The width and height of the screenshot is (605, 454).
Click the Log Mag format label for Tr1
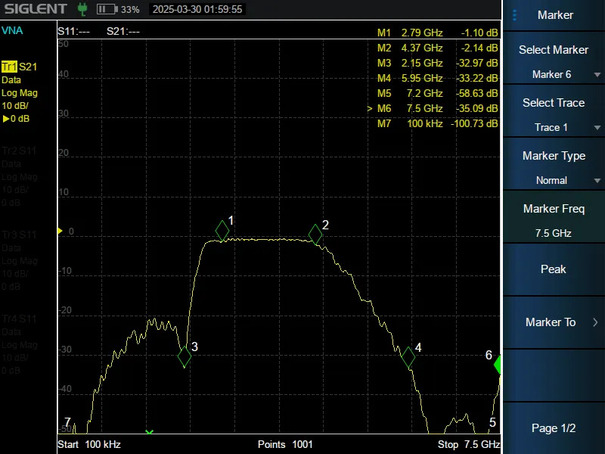[x=19, y=93]
